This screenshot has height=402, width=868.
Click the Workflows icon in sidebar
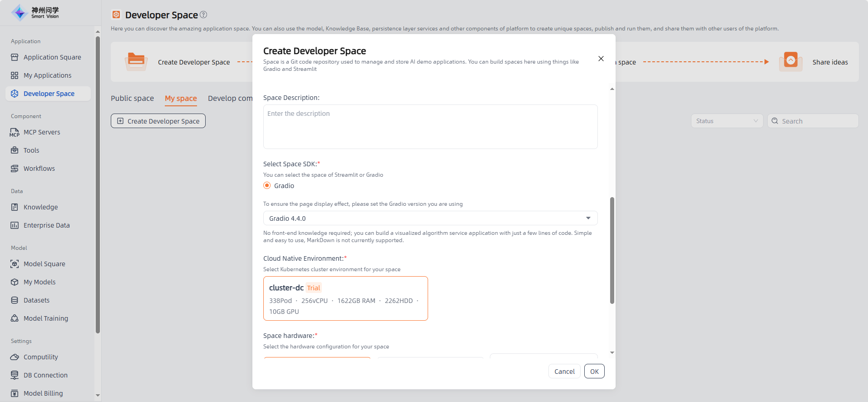(x=15, y=169)
